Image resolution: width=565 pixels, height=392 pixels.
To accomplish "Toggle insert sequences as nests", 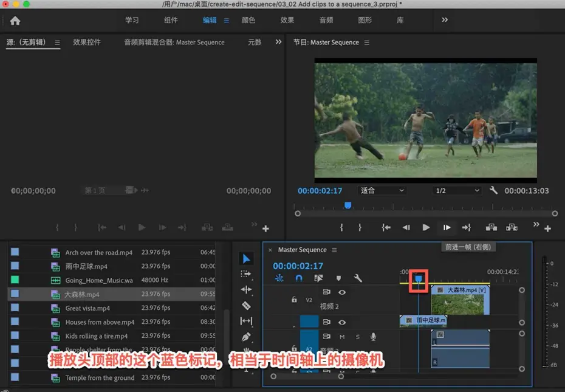I will (x=279, y=278).
